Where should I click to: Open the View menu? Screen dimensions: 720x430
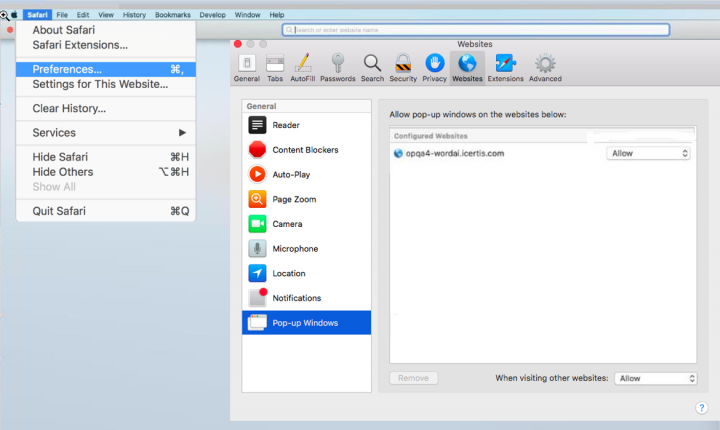click(x=106, y=15)
